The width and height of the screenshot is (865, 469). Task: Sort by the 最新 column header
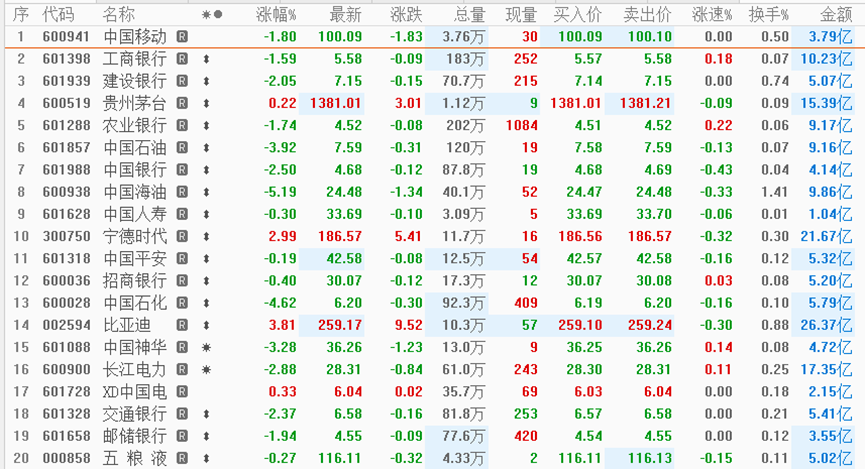point(345,14)
